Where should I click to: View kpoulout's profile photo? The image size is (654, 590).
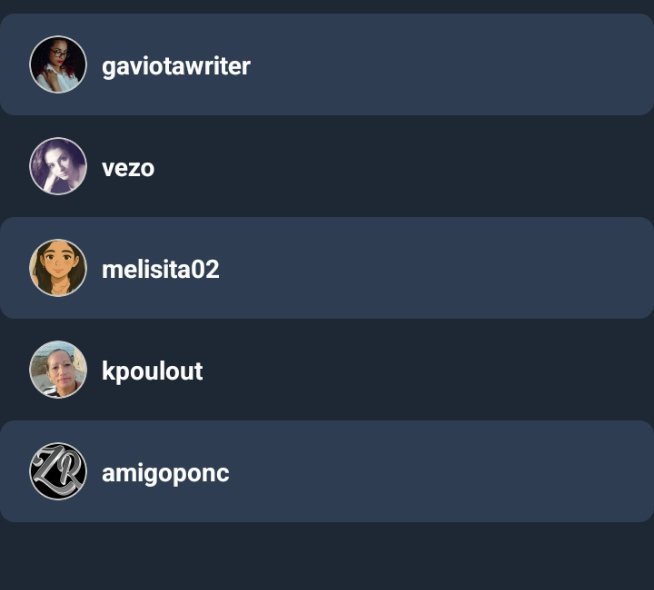click(58, 369)
